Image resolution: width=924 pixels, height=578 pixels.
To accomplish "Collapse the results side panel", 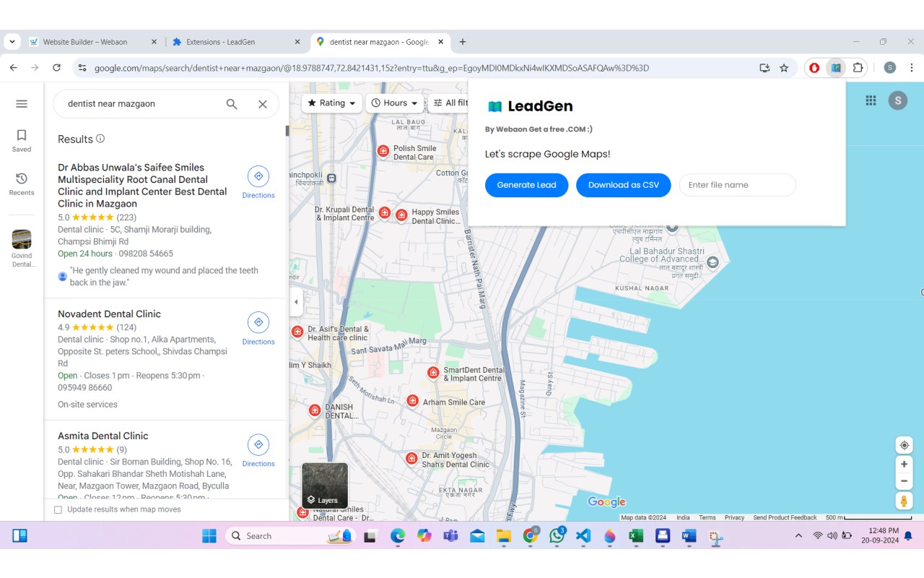I will pos(295,302).
